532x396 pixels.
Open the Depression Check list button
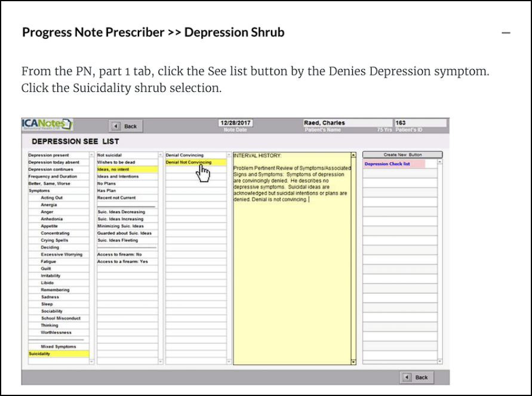[394, 164]
